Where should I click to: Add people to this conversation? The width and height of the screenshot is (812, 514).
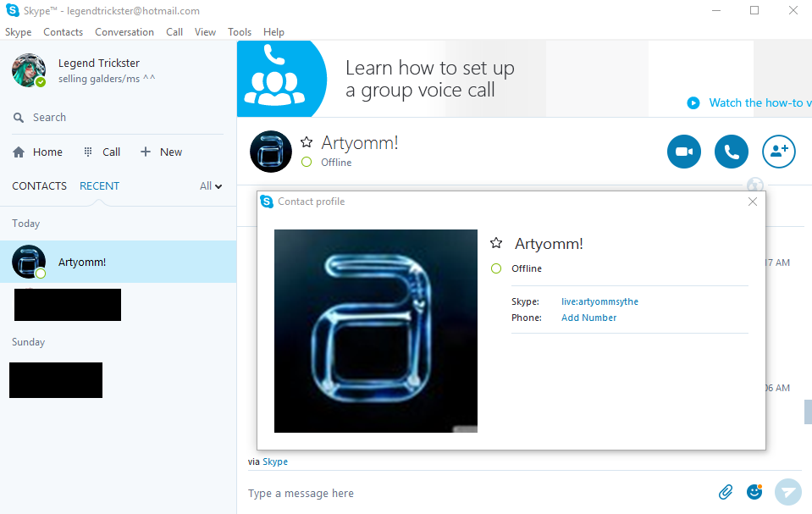778,152
